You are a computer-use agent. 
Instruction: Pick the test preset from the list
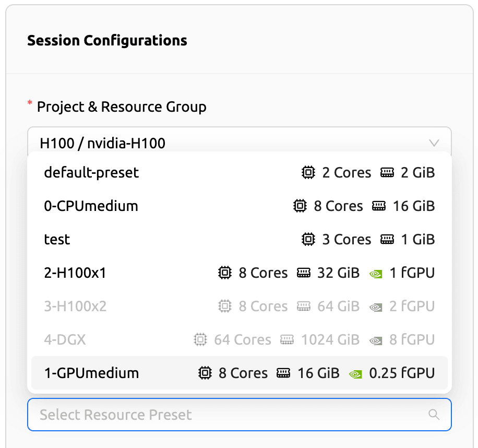[57, 239]
